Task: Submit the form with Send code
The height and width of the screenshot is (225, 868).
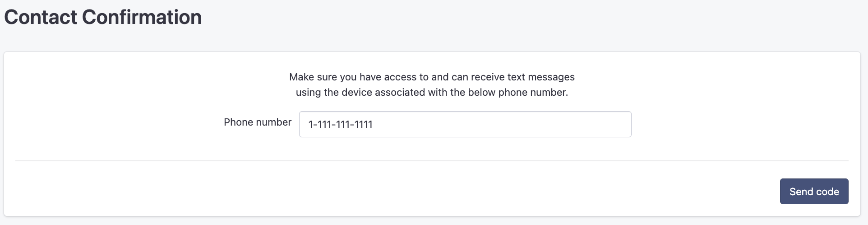Action: pyautogui.click(x=814, y=191)
